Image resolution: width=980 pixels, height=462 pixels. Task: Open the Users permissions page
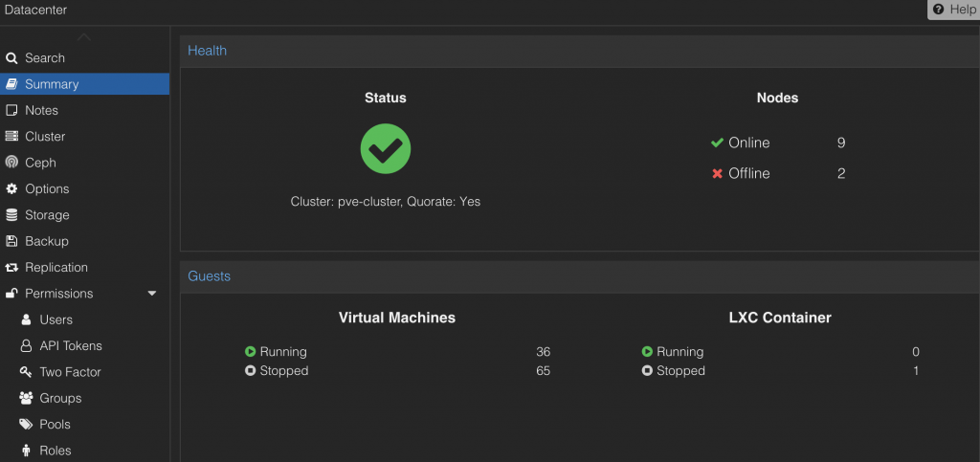pos(84,319)
